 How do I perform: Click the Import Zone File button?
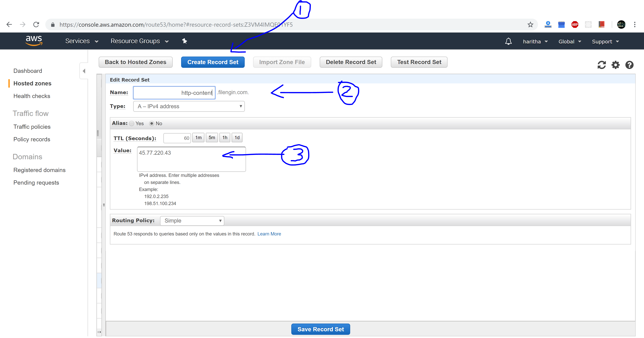tap(282, 62)
